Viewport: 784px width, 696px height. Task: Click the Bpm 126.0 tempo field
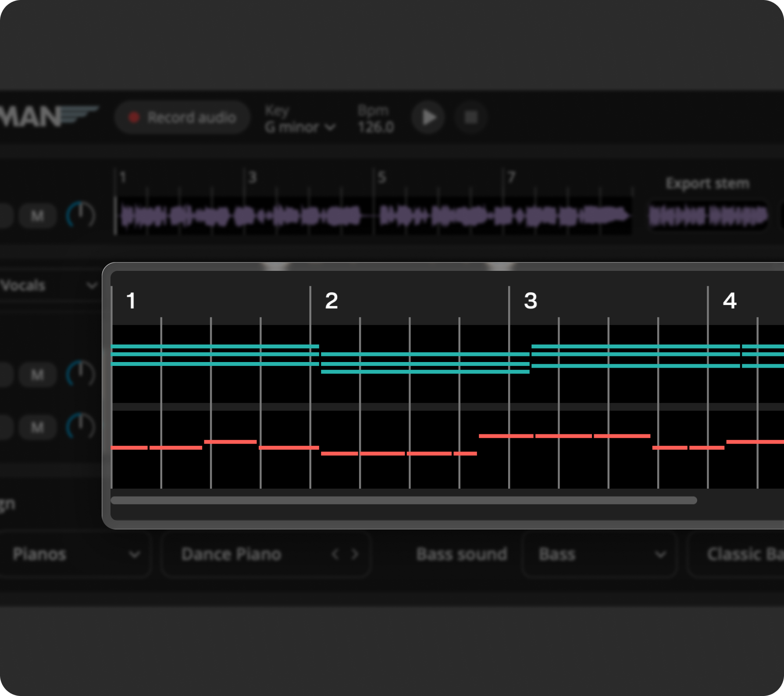(x=375, y=127)
